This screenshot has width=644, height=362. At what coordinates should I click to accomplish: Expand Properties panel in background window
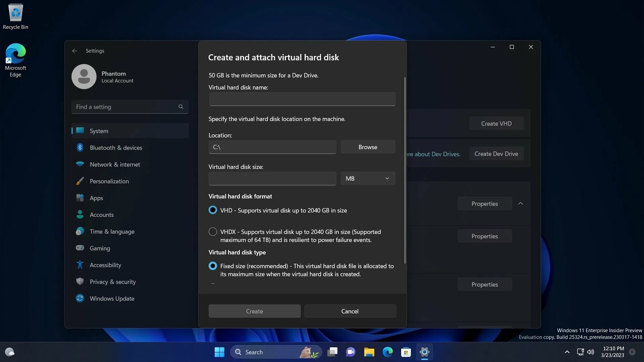point(521,204)
